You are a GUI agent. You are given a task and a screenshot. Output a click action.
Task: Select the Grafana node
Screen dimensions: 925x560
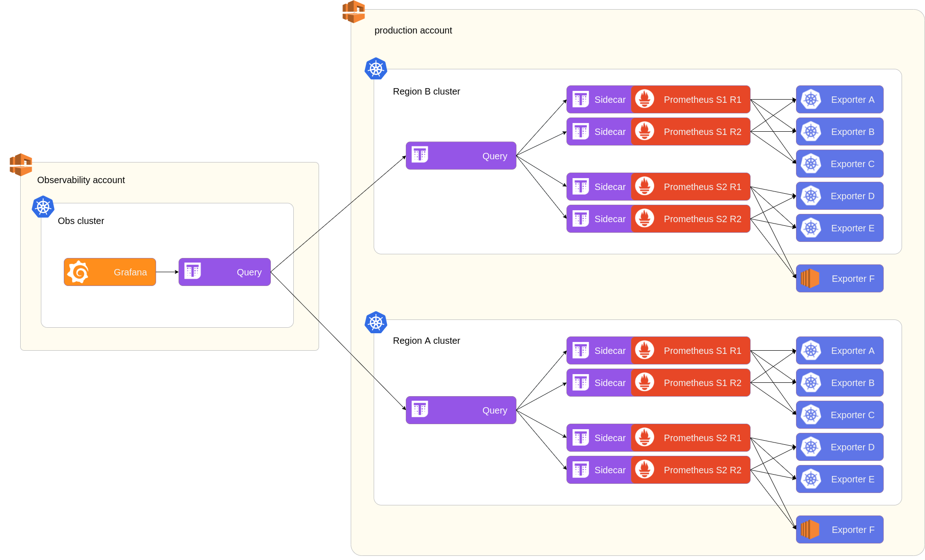[110, 272]
